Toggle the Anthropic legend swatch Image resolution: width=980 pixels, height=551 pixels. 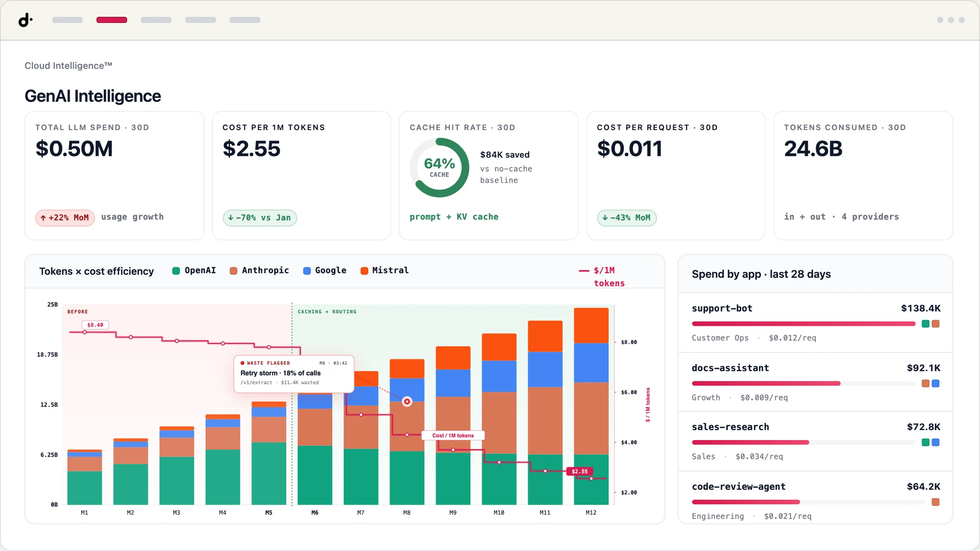234,271
